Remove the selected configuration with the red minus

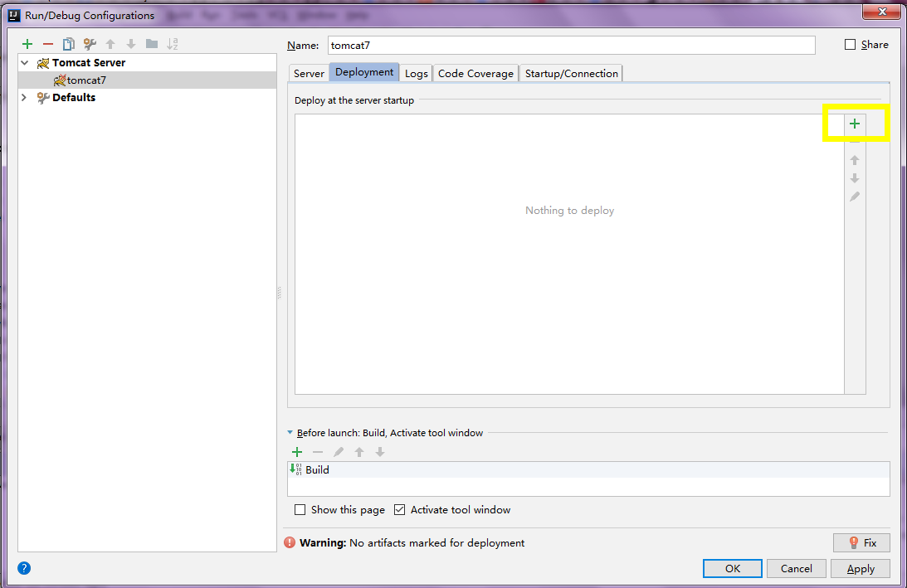coord(48,44)
